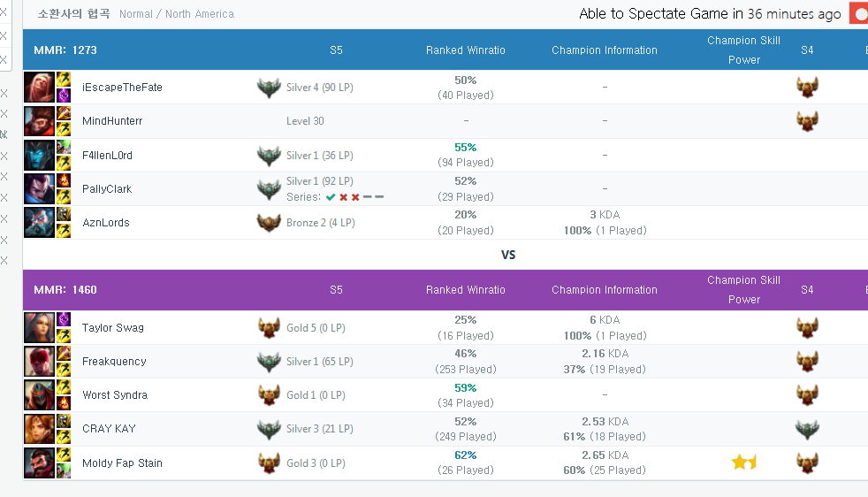
Task: Click Champion Information header in purple team
Action: [605, 290]
